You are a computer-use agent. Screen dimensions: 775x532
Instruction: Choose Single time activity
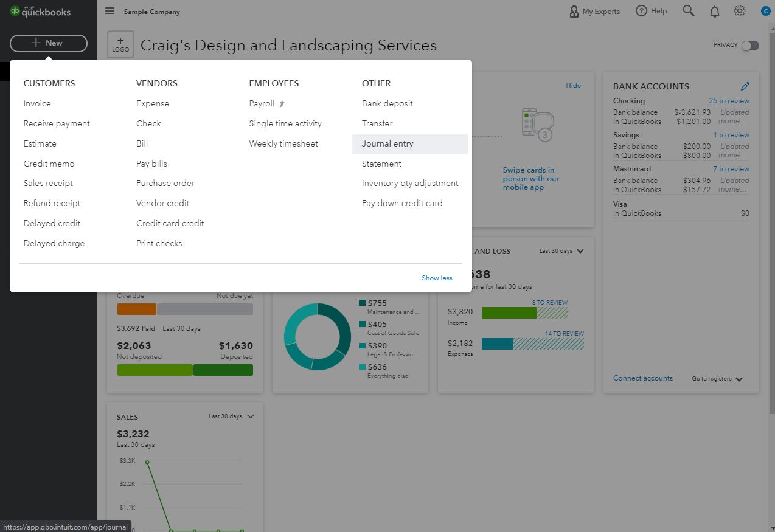(x=285, y=123)
